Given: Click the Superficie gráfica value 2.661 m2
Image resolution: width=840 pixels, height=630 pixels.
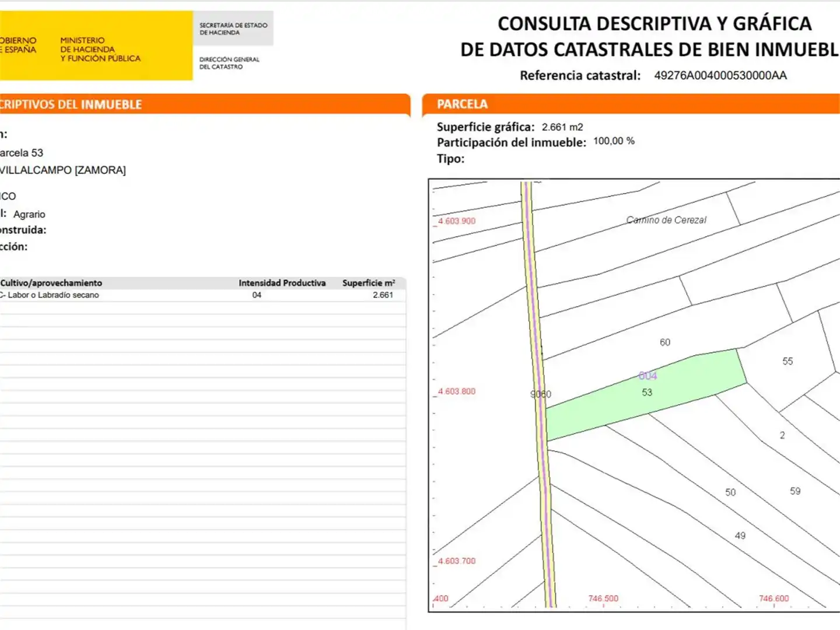Looking at the screenshot, I should coord(562,127).
